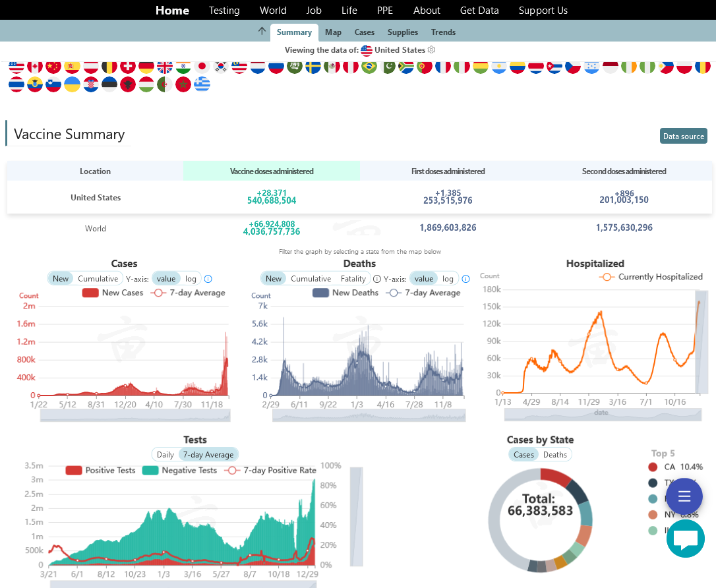Screen dimensions: 716x588
Task: Select the China flag icon
Action: 53,67
